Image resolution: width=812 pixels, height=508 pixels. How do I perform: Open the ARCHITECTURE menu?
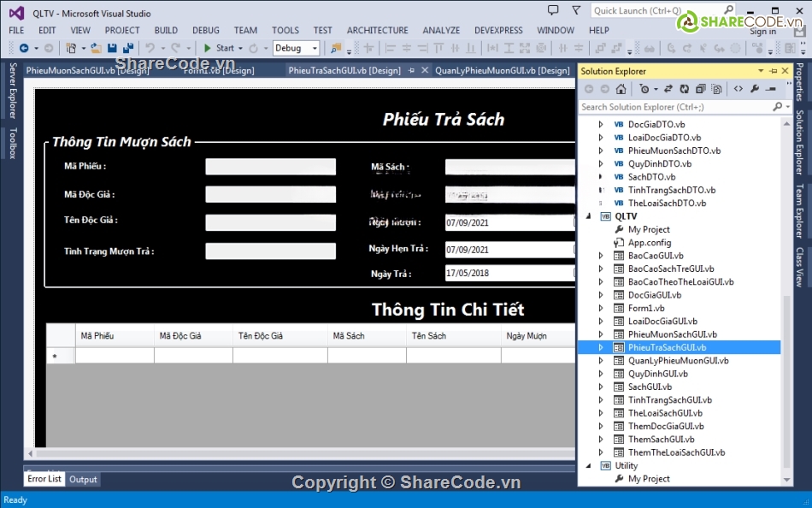coord(378,30)
